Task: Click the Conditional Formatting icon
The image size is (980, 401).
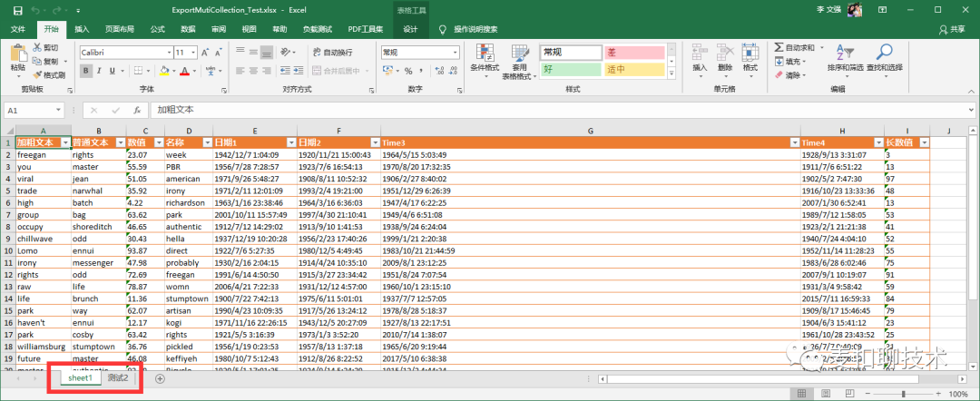Action: 485,54
